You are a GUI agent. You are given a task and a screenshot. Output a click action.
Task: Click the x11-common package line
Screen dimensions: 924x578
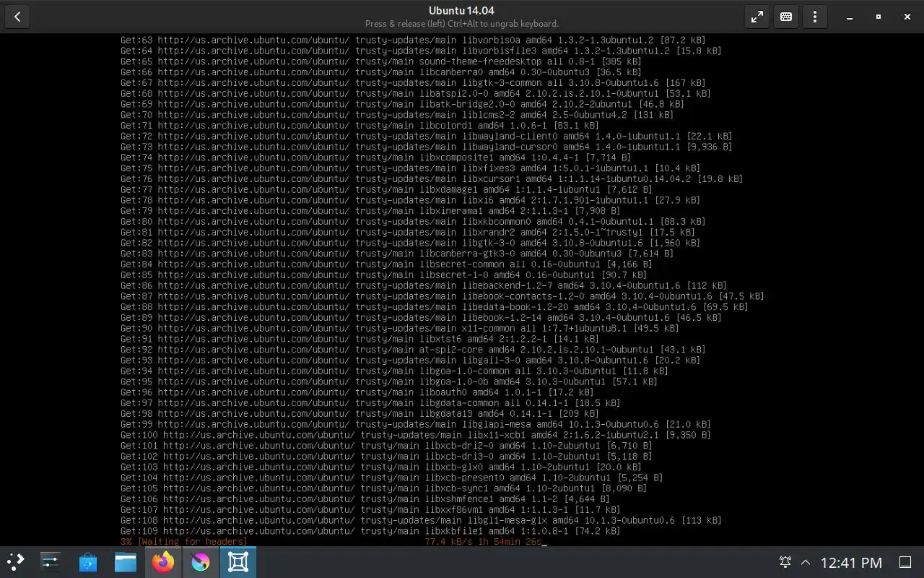tap(399, 328)
